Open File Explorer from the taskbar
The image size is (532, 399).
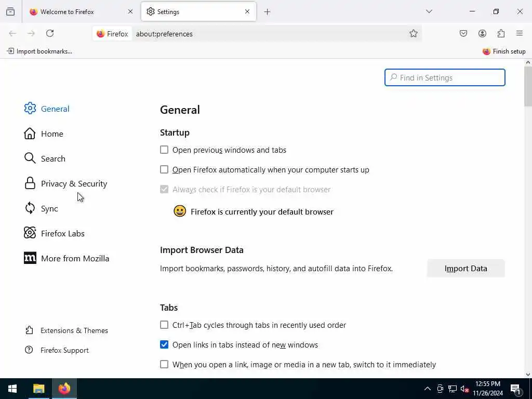coord(38,389)
